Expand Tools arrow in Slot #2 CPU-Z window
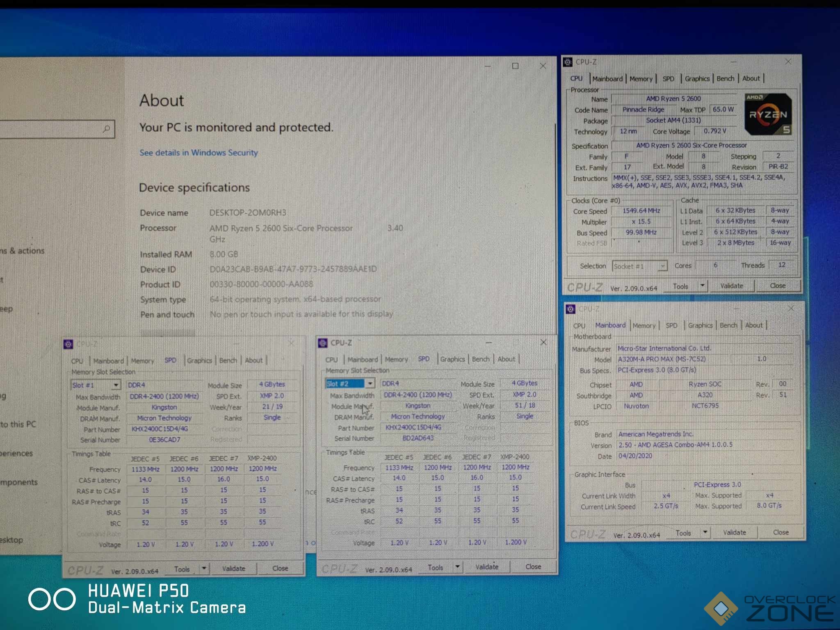This screenshot has height=630, width=840. coord(457,567)
